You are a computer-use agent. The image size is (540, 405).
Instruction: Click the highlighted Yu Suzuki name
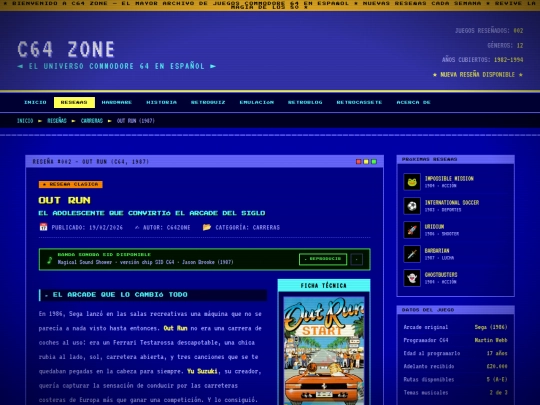coord(202,371)
